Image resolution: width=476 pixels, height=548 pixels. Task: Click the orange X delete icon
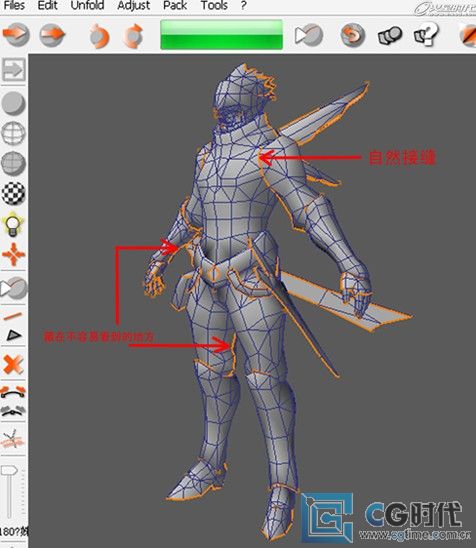coord(14,364)
